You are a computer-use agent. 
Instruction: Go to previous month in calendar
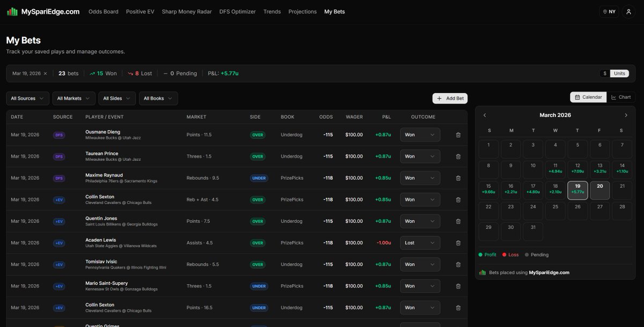tap(485, 115)
